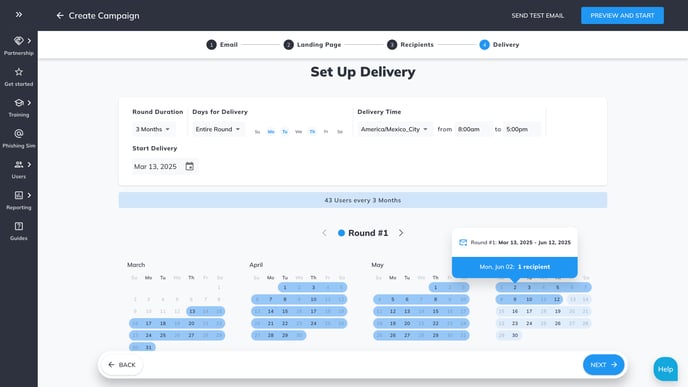The height and width of the screenshot is (387, 688).
Task: Open Phishing Sim at-sign icon
Action: (18, 133)
